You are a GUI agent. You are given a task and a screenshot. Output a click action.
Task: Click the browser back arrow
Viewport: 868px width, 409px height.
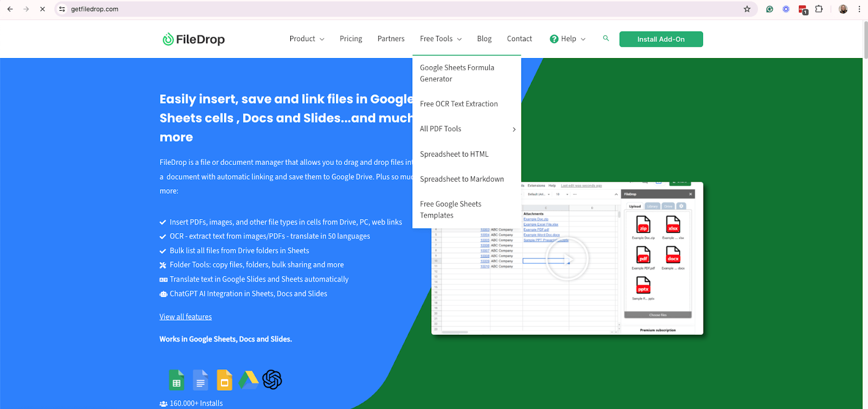[10, 9]
